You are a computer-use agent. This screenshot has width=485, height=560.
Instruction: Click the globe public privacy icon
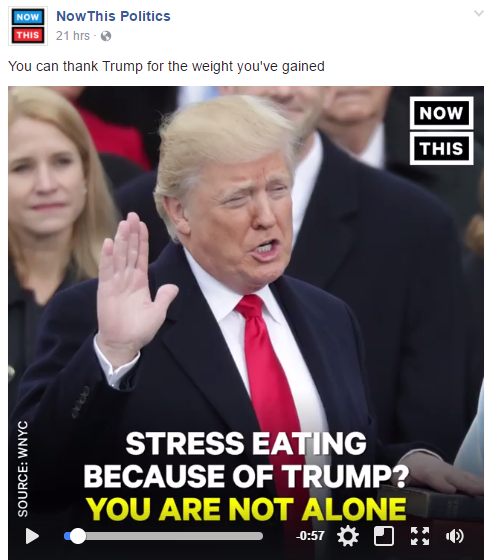106,36
